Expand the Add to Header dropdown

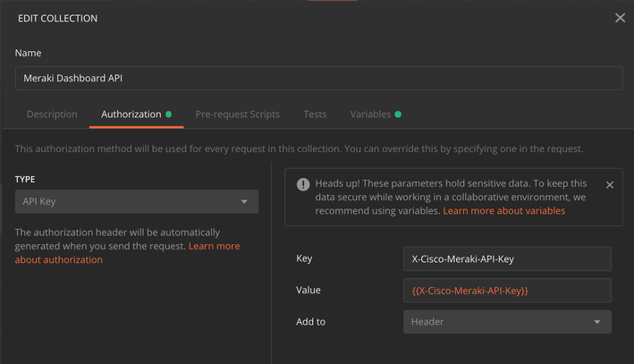tap(506, 322)
